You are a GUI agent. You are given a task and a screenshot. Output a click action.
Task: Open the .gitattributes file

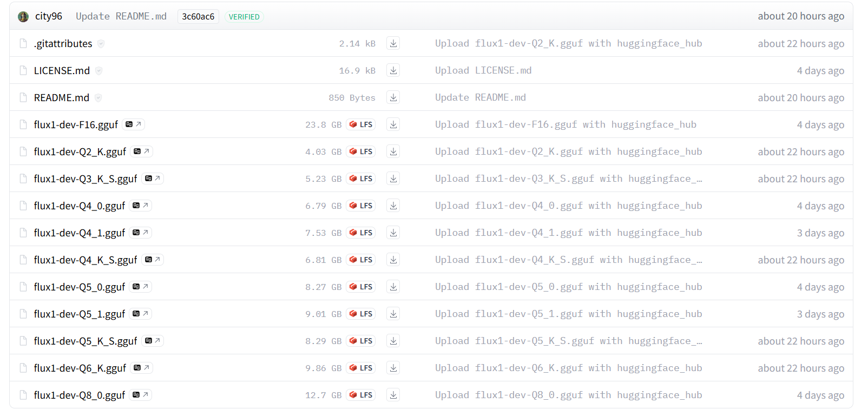point(63,44)
